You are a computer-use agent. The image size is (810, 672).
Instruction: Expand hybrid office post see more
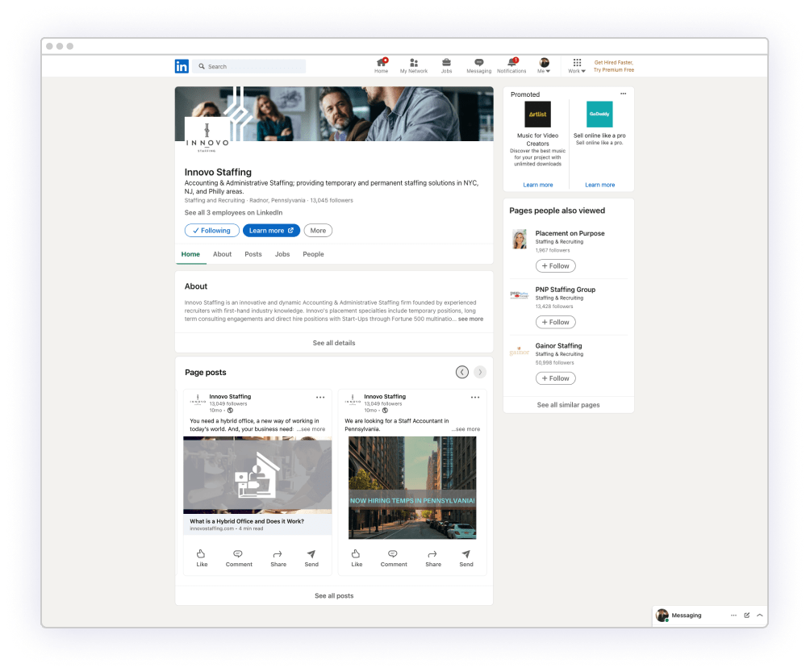coord(311,428)
